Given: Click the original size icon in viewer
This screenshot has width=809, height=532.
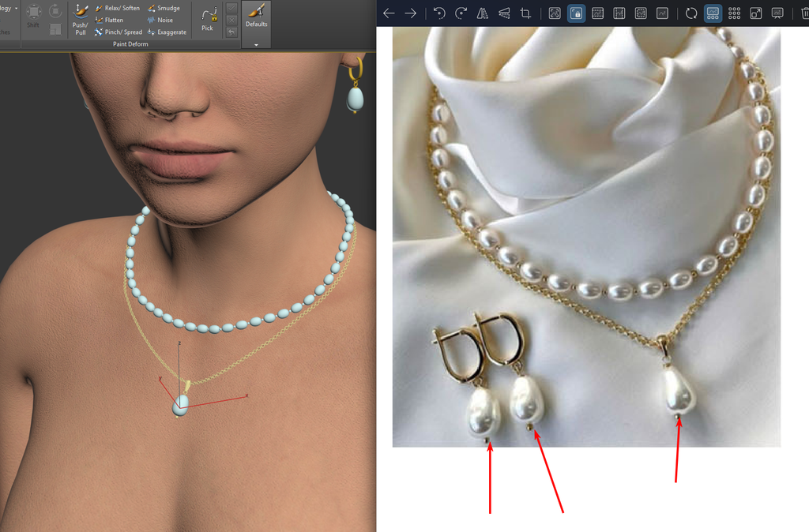Looking at the screenshot, I should [x=663, y=13].
